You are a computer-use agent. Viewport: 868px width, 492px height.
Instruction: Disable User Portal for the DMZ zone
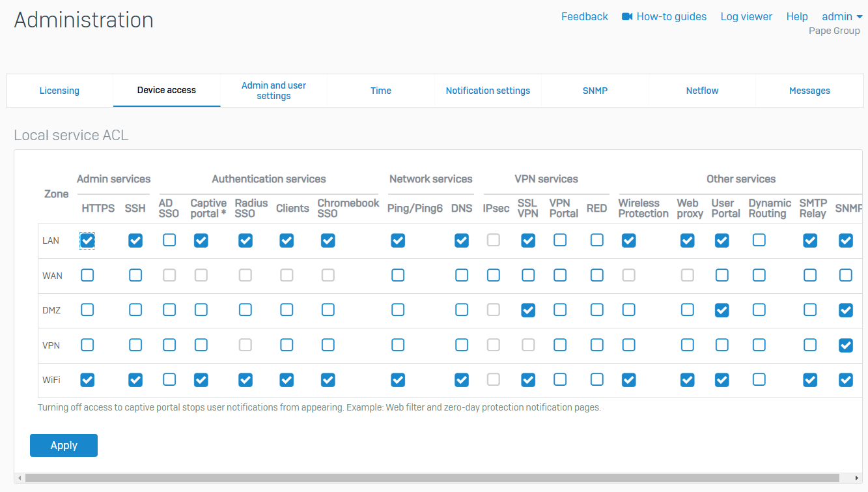pyautogui.click(x=722, y=310)
